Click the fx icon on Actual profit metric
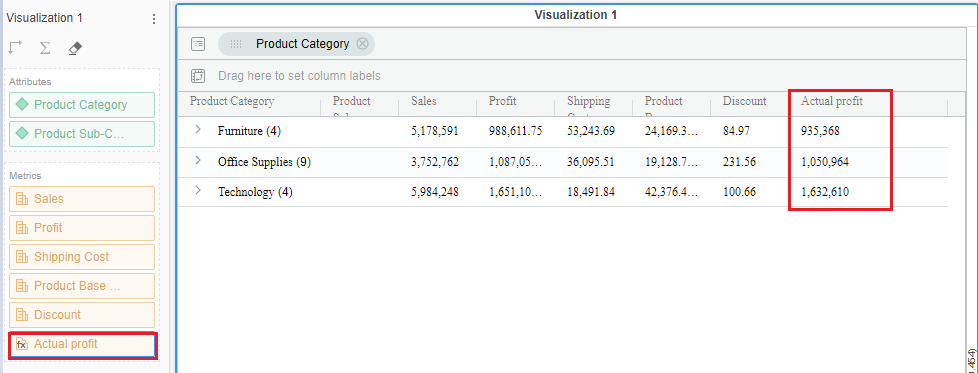The height and width of the screenshot is (373, 978). coord(22,344)
